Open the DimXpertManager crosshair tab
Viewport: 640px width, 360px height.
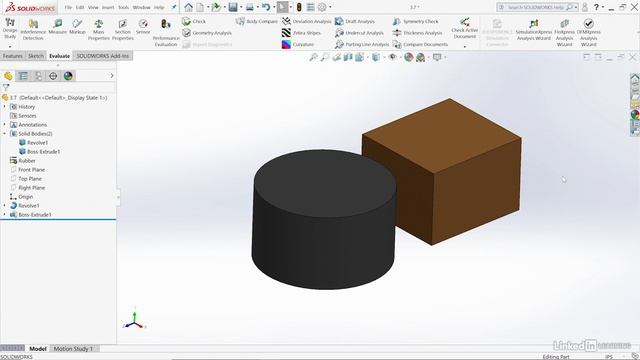click(53, 76)
